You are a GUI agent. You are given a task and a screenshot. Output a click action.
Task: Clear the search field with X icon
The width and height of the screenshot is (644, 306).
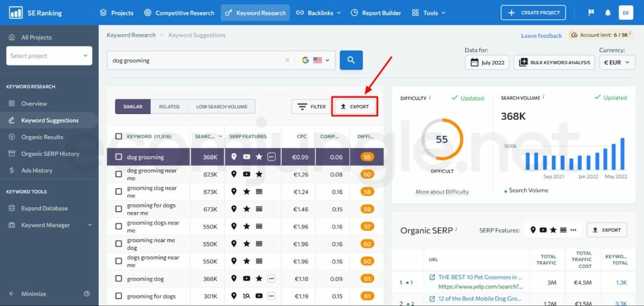pos(287,61)
